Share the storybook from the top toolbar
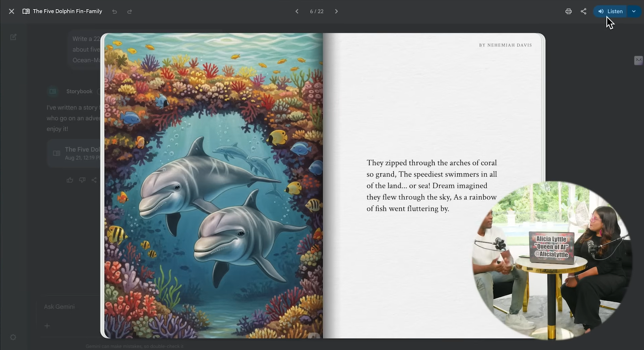This screenshot has width=644, height=350. [x=584, y=11]
